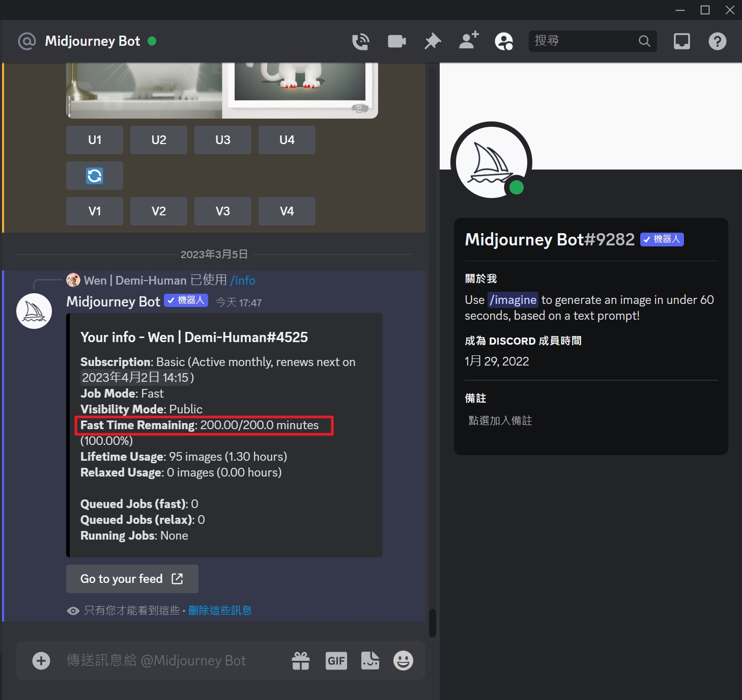Viewport: 742px width, 700px height.
Task: Click the search field in header
Action: [592, 41]
